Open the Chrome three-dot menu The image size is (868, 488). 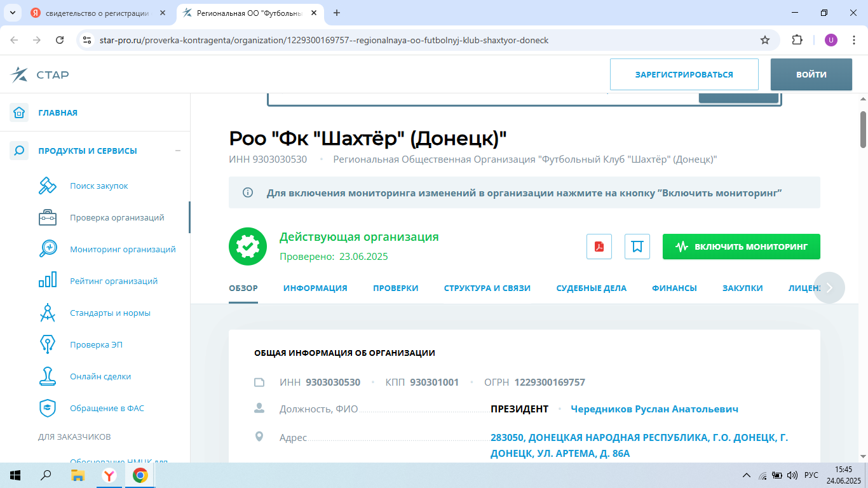click(853, 40)
